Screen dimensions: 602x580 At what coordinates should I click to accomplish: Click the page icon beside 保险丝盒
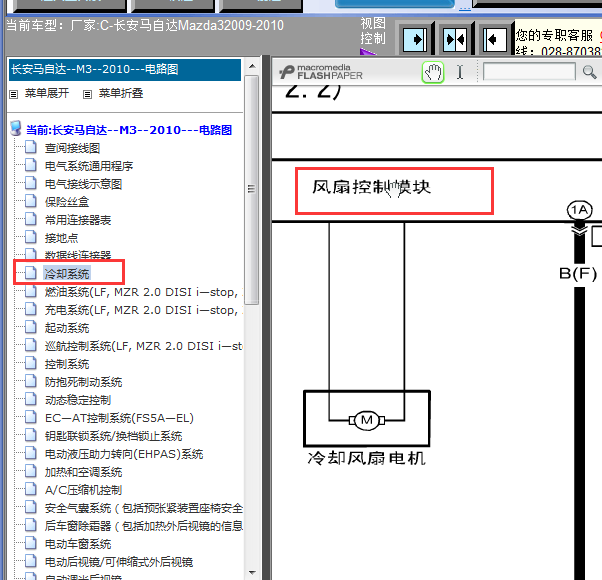click(31, 202)
